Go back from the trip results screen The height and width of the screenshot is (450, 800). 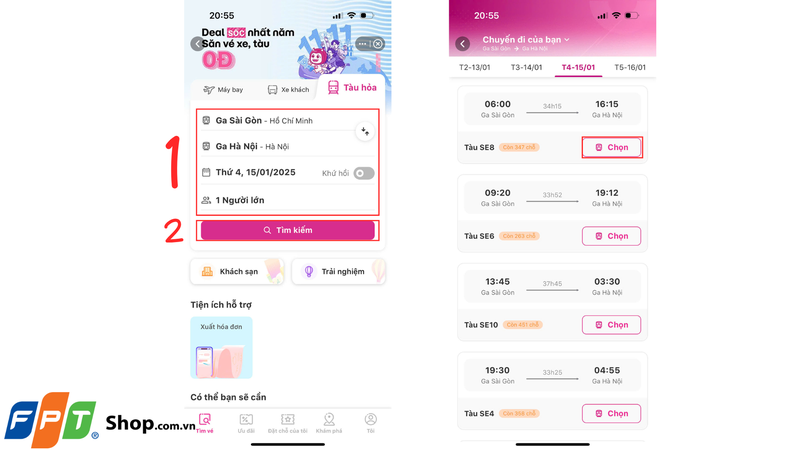463,44
